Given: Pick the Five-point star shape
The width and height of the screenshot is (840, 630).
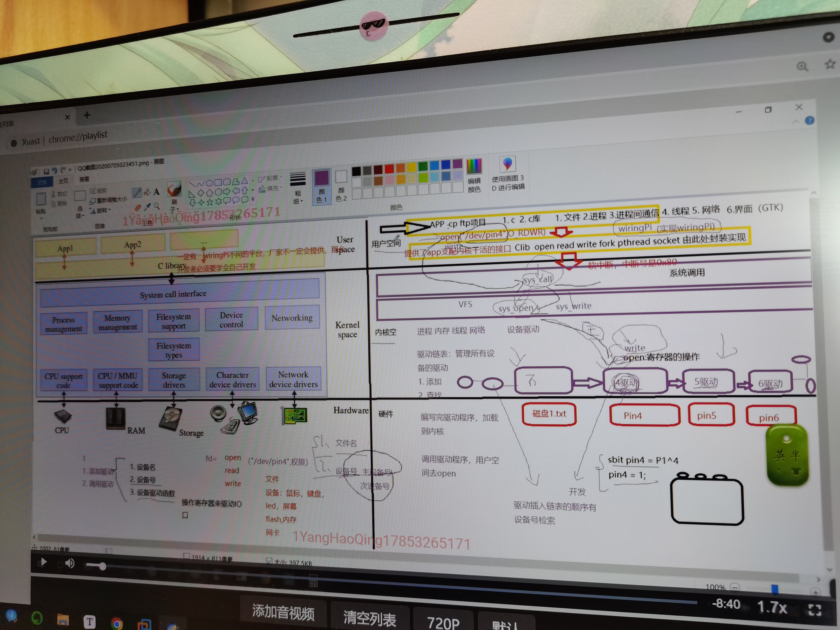Looking at the screenshot, I should pos(210,202).
